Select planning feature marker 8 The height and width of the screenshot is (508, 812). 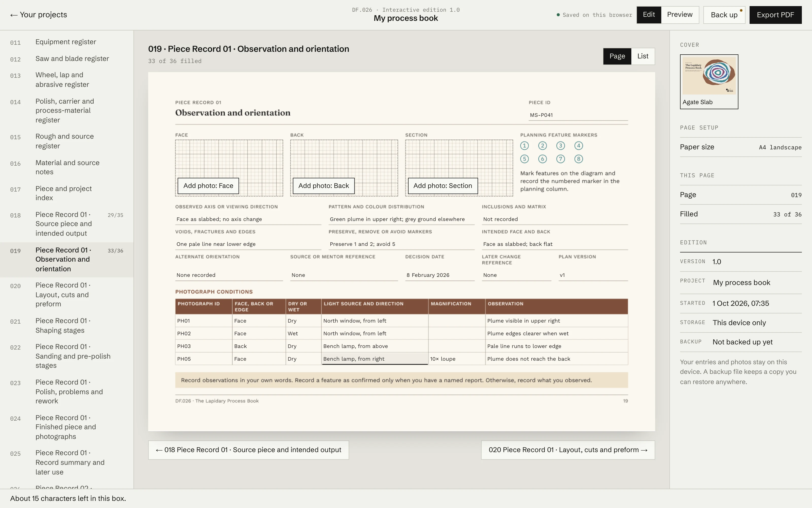click(579, 159)
